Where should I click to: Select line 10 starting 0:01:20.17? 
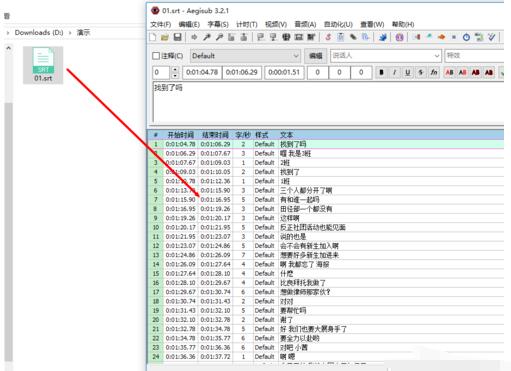pyautogui.click(x=326, y=227)
